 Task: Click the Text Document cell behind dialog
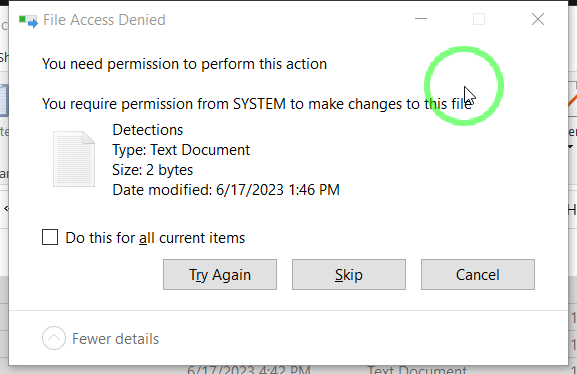click(417, 370)
